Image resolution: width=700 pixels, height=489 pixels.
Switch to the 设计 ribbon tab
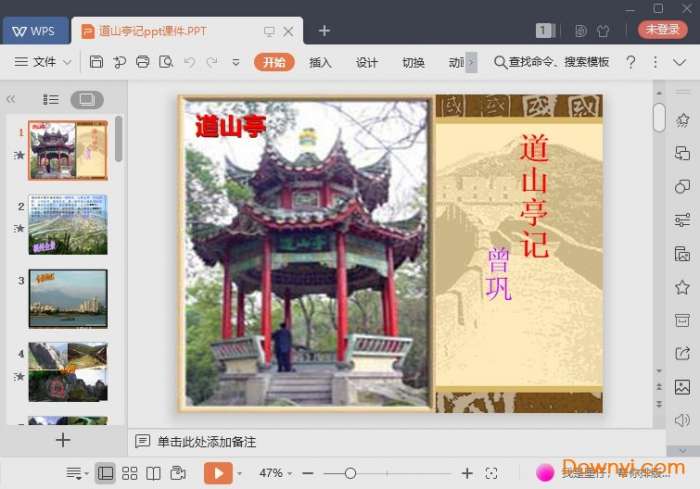[x=367, y=62]
